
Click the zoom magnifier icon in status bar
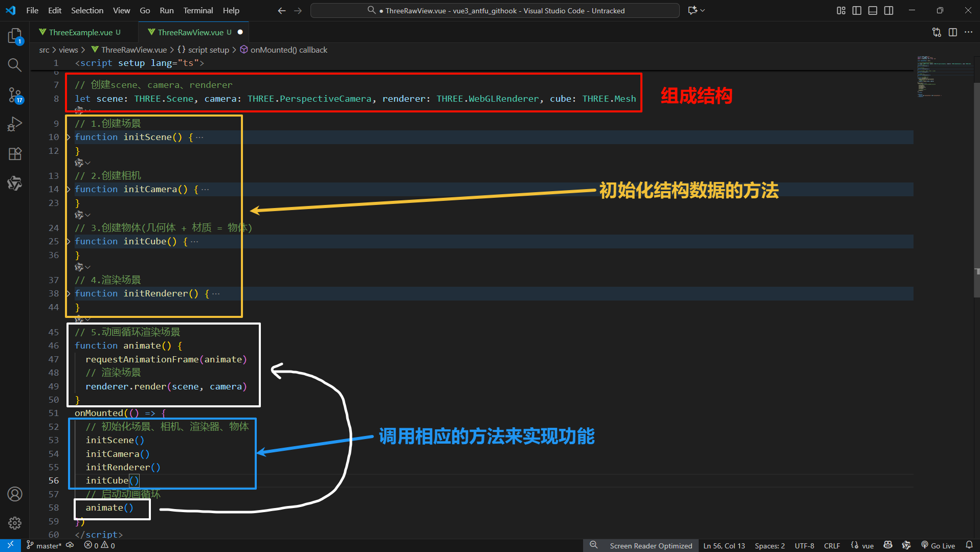tap(593, 545)
